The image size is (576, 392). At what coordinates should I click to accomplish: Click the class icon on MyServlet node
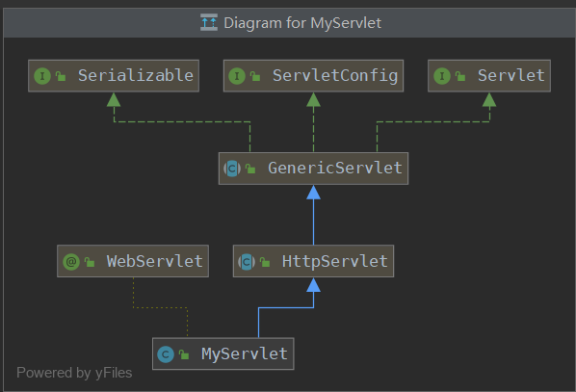(166, 354)
